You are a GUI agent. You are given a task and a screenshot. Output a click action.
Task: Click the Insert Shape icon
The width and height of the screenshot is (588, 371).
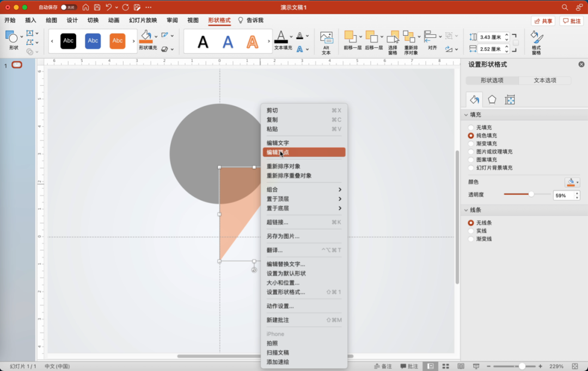[x=11, y=37]
